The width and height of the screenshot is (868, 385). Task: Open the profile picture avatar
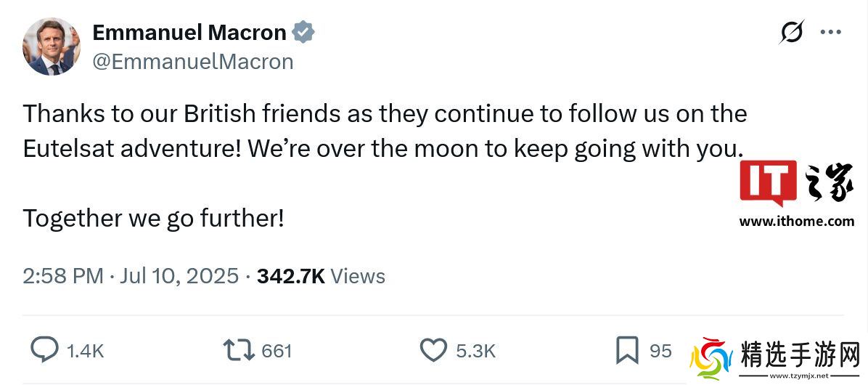point(51,46)
